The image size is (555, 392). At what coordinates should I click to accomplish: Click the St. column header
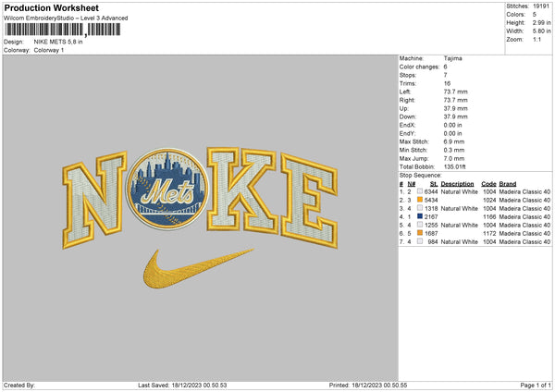pos(434,184)
